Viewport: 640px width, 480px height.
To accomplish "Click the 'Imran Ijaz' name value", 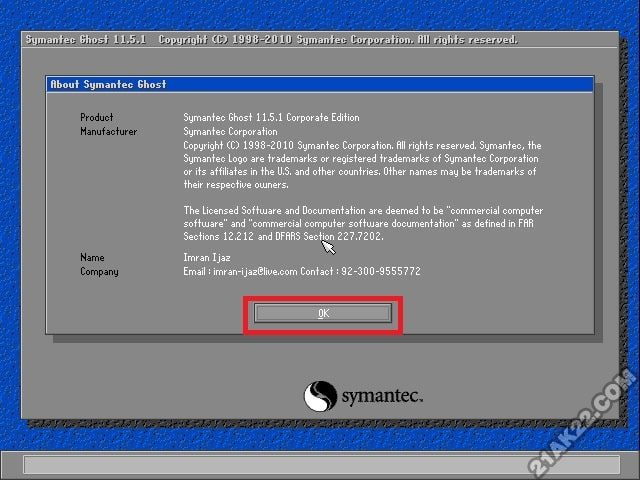I will (x=207, y=258).
